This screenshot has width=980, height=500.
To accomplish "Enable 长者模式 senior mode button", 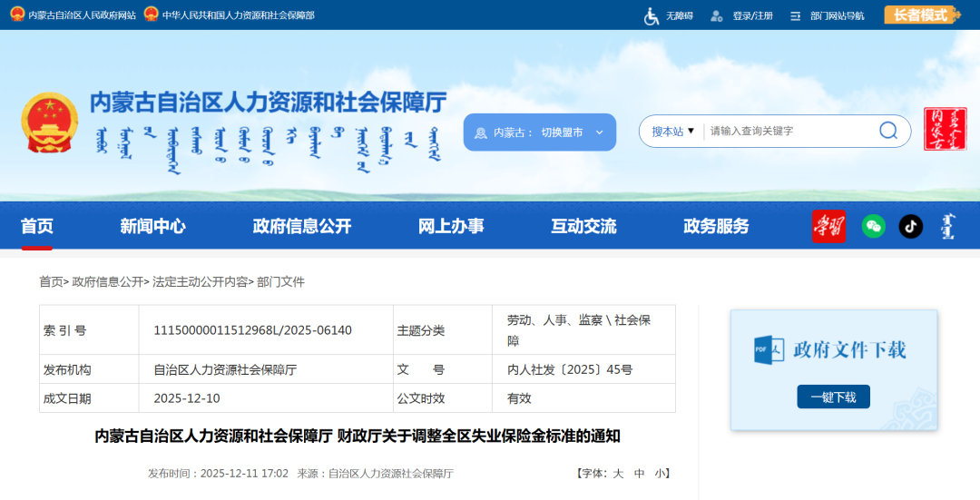I will [922, 15].
